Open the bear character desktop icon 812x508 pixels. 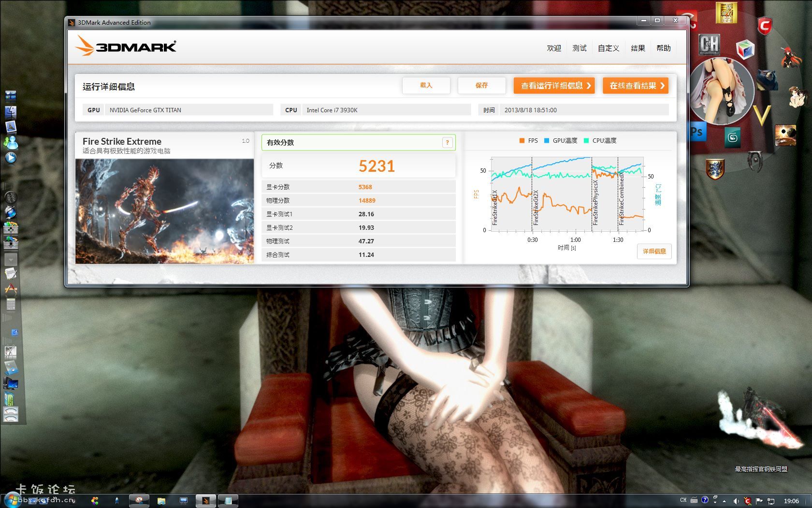767,80
